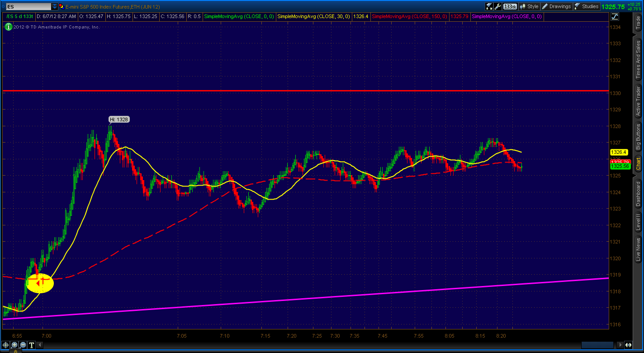Click the curve chart-mode icon near the price axis
The width and height of the screenshot is (644, 353).
(x=615, y=17)
